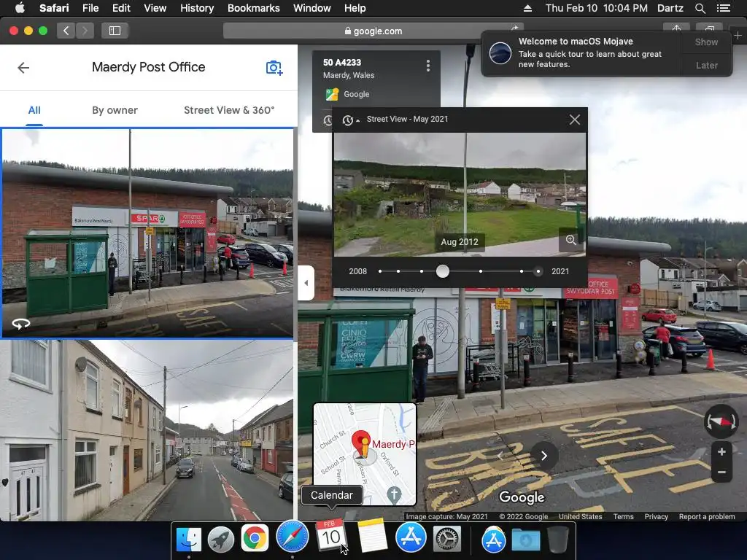Move forward with the Street View arrow
The width and height of the screenshot is (747, 560).
(544, 456)
